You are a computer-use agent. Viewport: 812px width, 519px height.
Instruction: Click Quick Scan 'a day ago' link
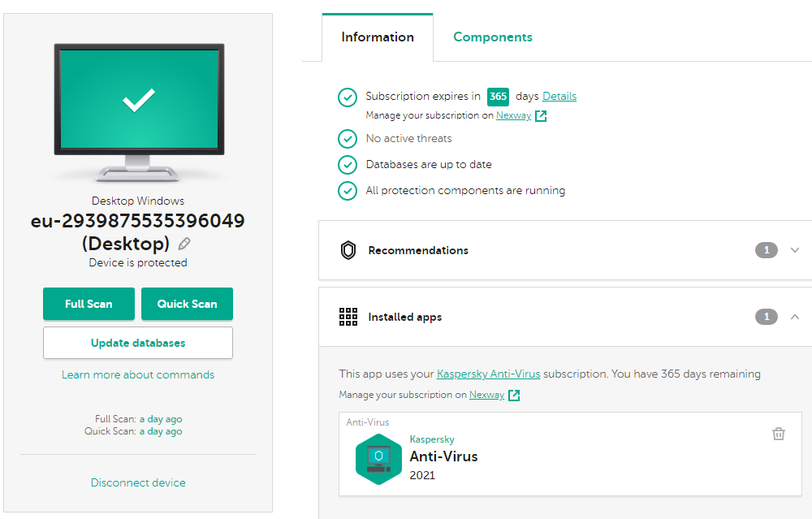161,431
